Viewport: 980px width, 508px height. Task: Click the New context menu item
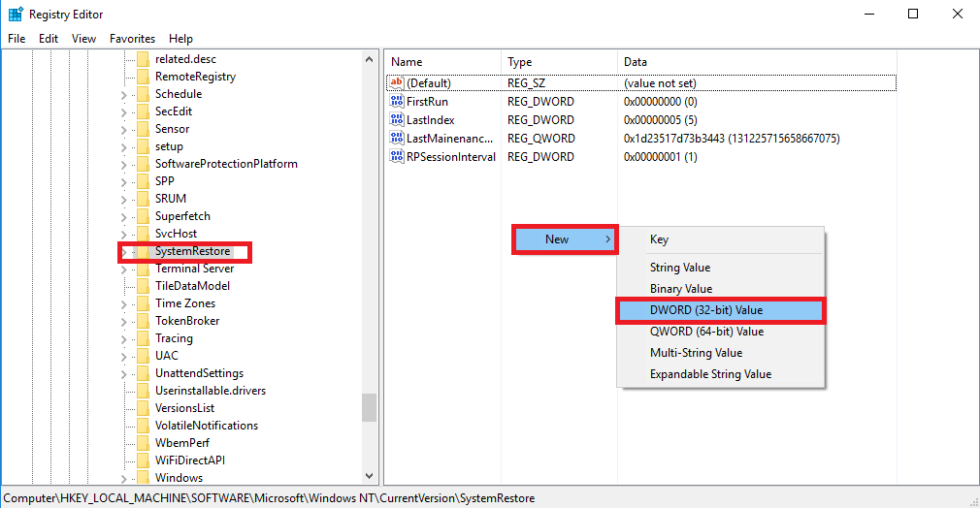[565, 239]
